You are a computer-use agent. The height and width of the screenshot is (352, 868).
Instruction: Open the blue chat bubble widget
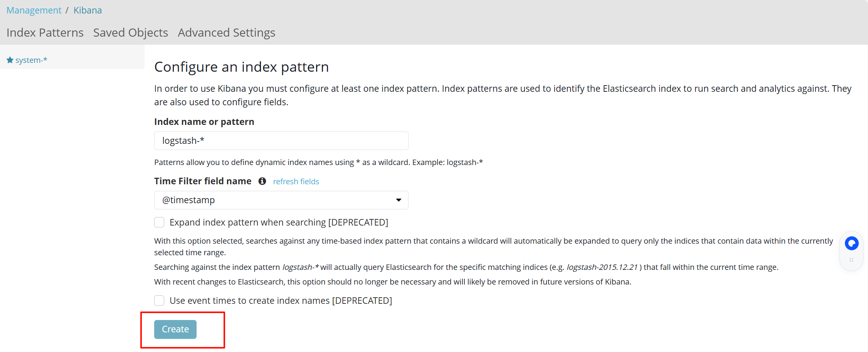click(x=851, y=243)
